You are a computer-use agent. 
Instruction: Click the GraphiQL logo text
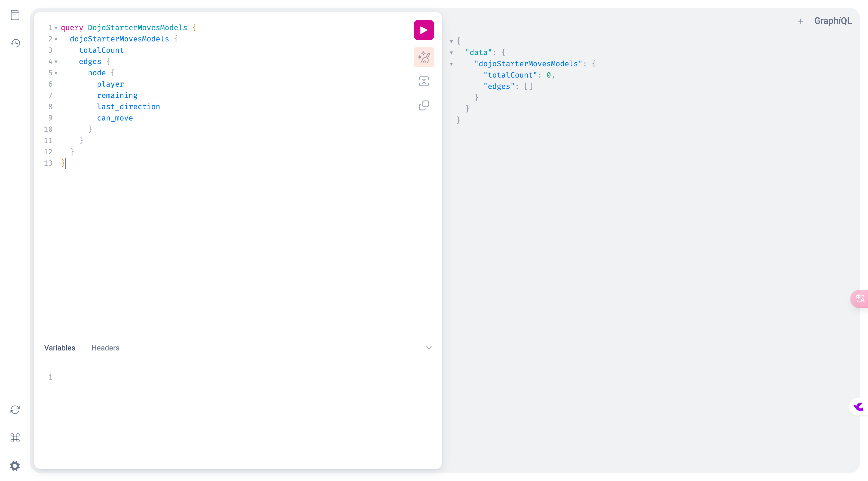(833, 21)
